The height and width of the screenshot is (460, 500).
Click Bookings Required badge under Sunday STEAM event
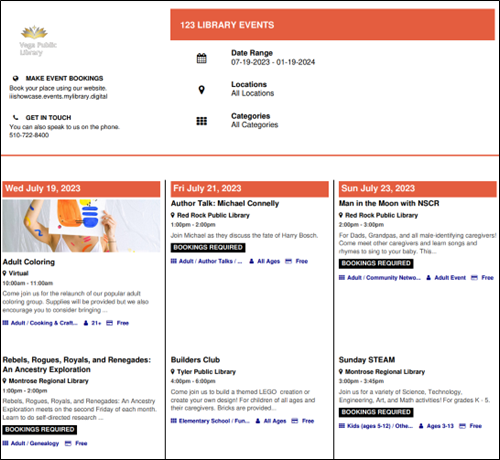tap(376, 412)
